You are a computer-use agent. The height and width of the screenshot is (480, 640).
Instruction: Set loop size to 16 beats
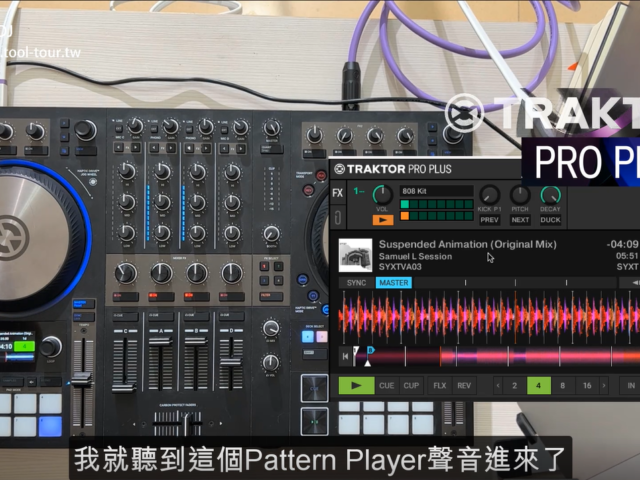pyautogui.click(x=587, y=385)
